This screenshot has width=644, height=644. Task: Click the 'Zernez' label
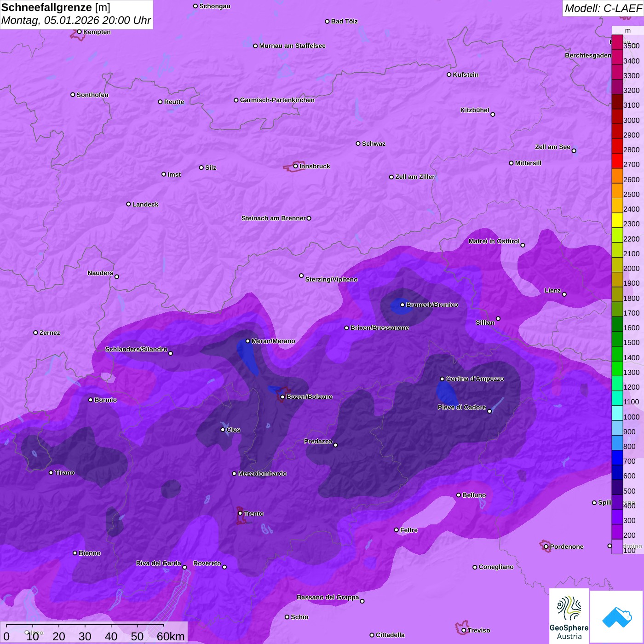pos(50,333)
